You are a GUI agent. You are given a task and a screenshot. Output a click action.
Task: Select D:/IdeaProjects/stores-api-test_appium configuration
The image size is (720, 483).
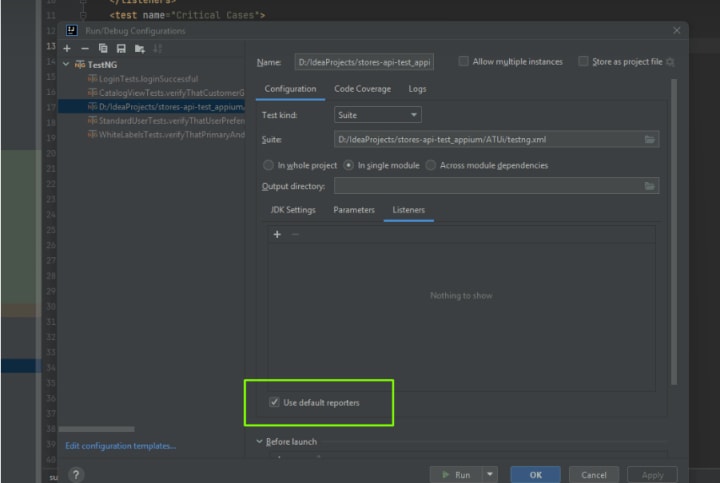coord(152,107)
